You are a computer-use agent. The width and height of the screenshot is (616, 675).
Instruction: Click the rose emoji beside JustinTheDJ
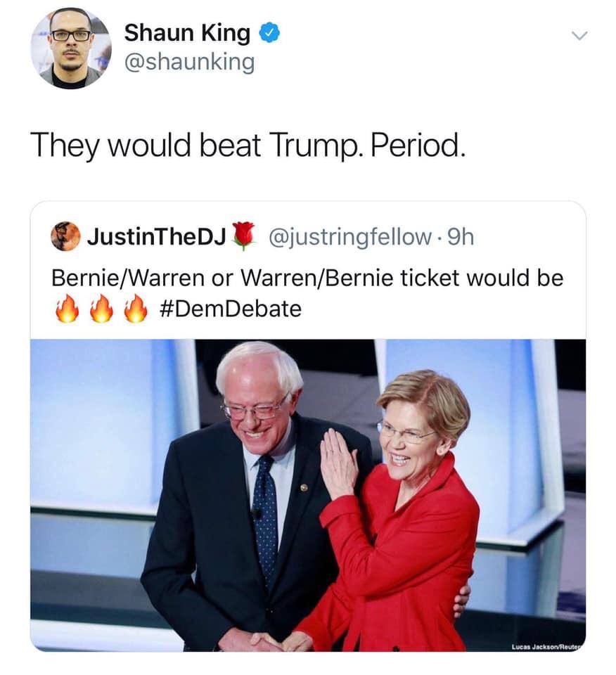243,236
